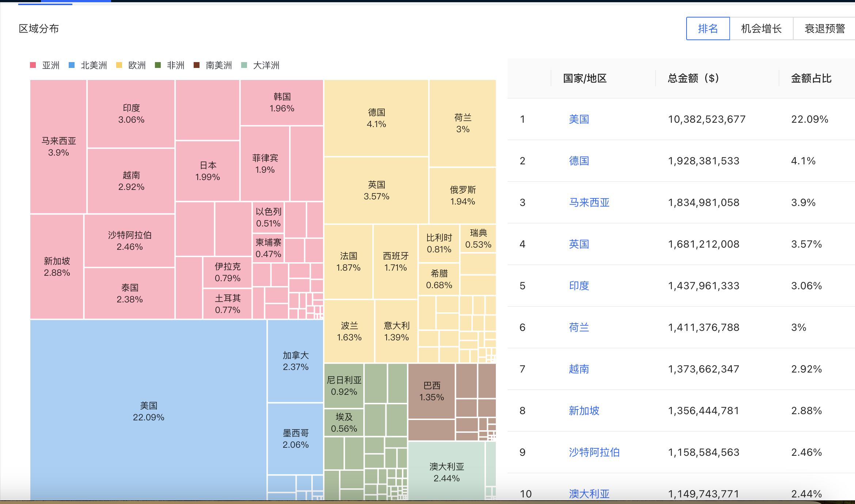Open the 衰退预警 tab
This screenshot has width=855, height=504.
point(825,28)
